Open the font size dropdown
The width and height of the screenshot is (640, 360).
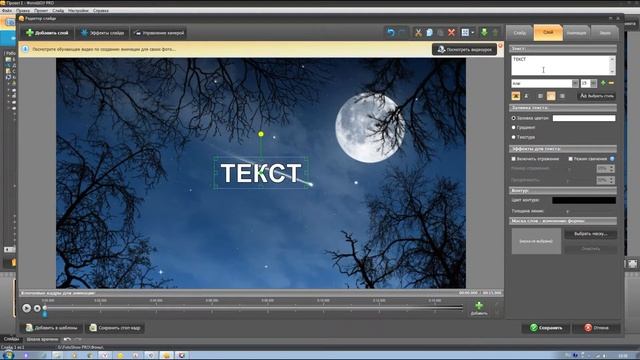[x=593, y=83]
